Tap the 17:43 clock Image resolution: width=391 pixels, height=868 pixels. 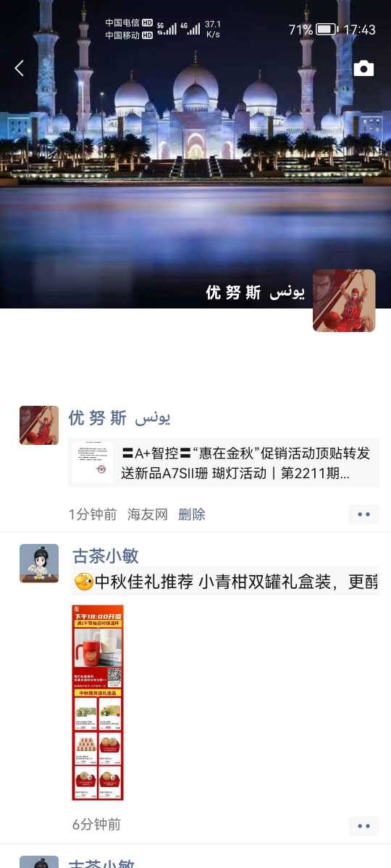pos(359,30)
